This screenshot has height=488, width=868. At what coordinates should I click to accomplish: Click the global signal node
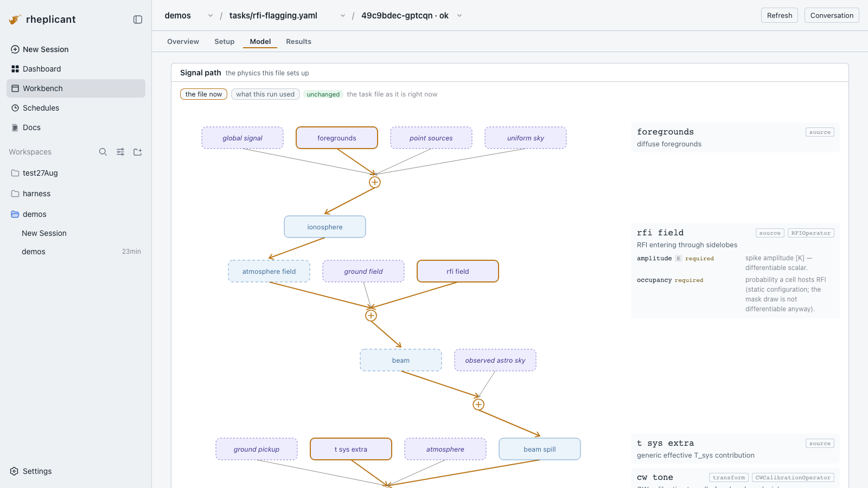242,138
